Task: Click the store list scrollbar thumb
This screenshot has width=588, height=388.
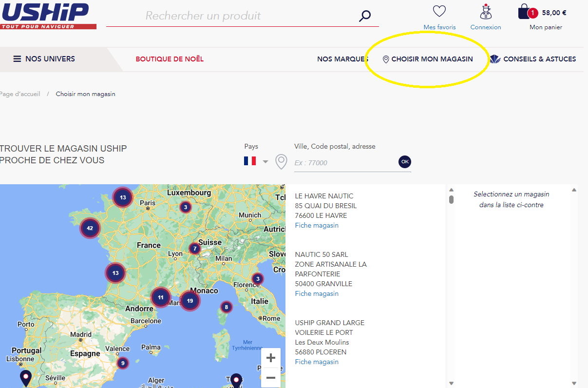Action: click(452, 199)
